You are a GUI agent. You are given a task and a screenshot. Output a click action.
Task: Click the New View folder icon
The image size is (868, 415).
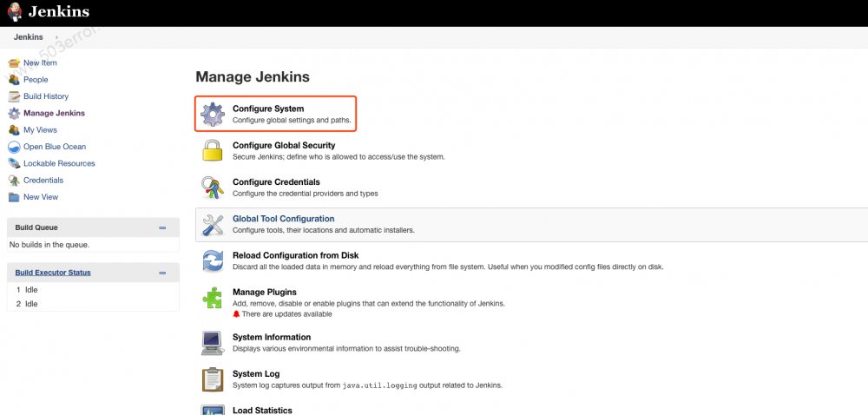pos(15,197)
